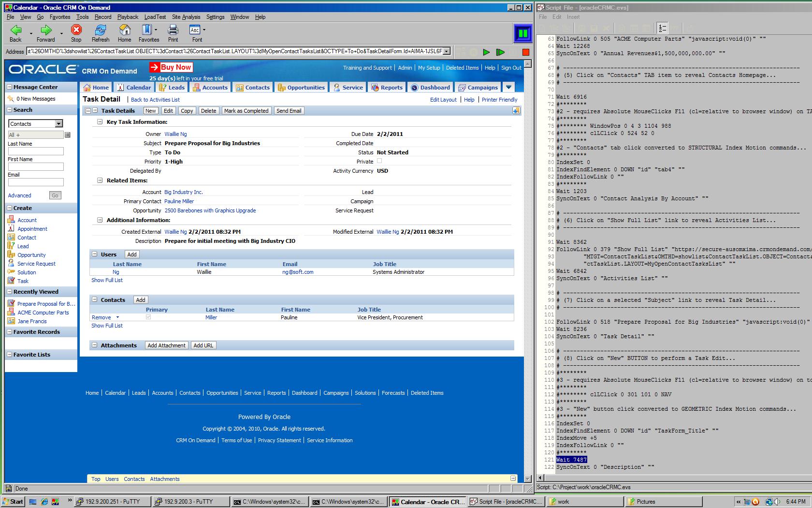Click the Back arrow toolbar icon
Image resolution: width=812 pixels, height=508 pixels.
coord(16,30)
